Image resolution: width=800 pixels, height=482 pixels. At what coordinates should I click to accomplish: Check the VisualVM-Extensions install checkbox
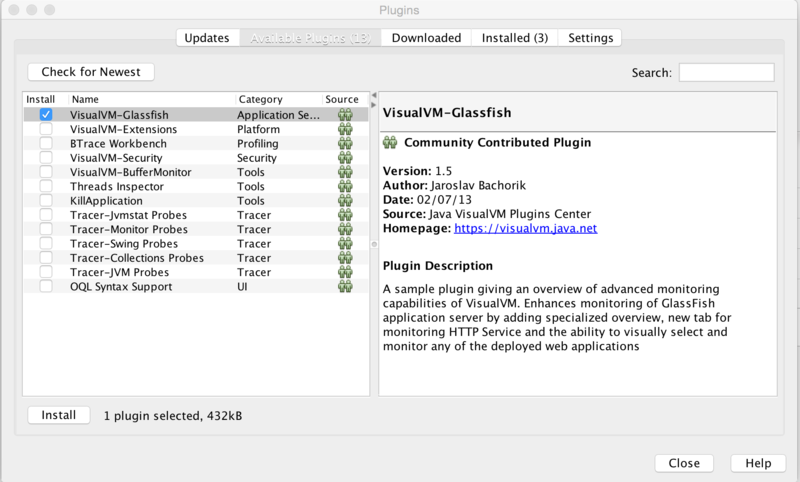point(46,129)
